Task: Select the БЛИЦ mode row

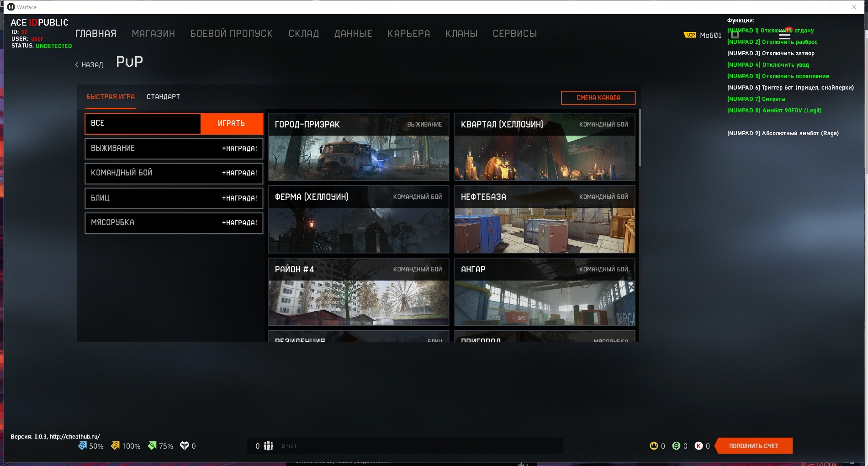Action: point(174,198)
